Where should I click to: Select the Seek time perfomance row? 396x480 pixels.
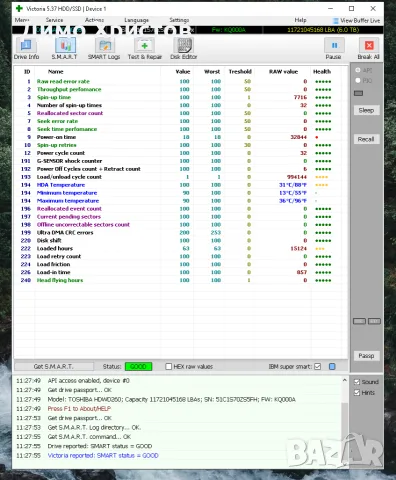(x=180, y=129)
